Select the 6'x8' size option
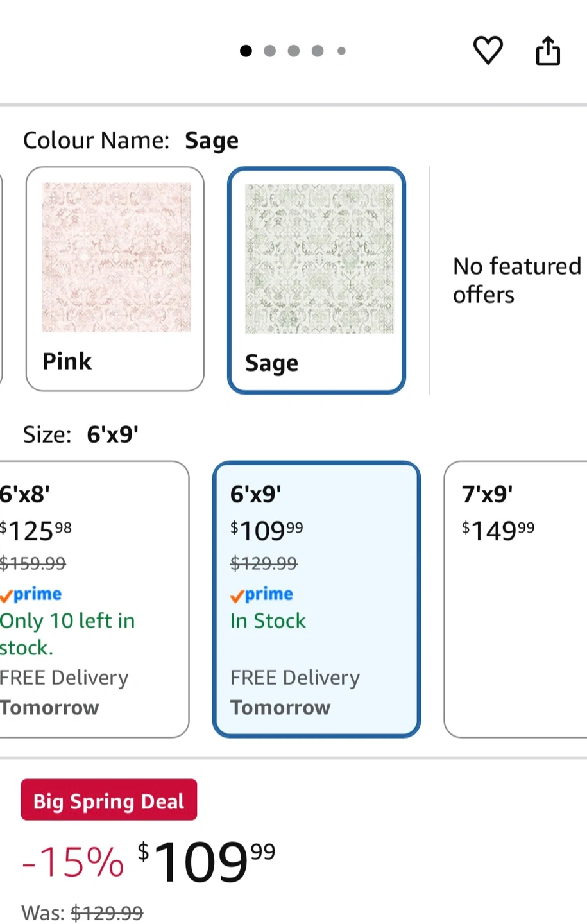 point(93,599)
